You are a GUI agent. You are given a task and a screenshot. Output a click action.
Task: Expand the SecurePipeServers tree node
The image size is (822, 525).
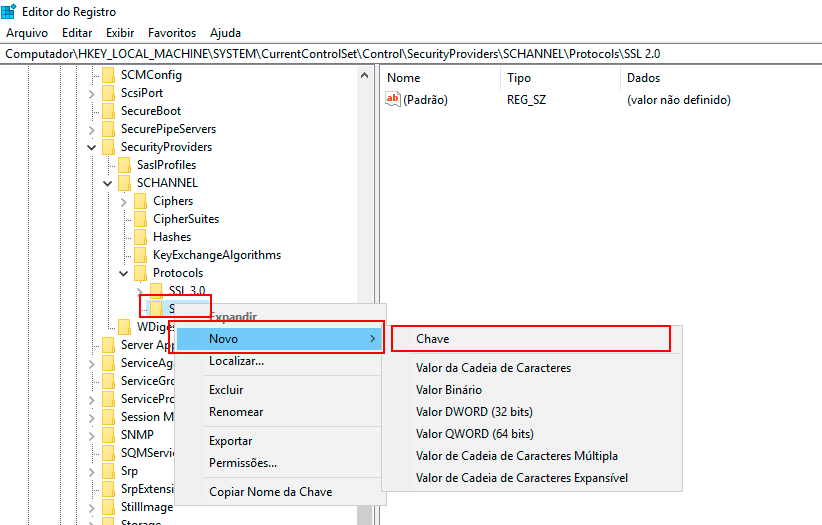point(92,130)
